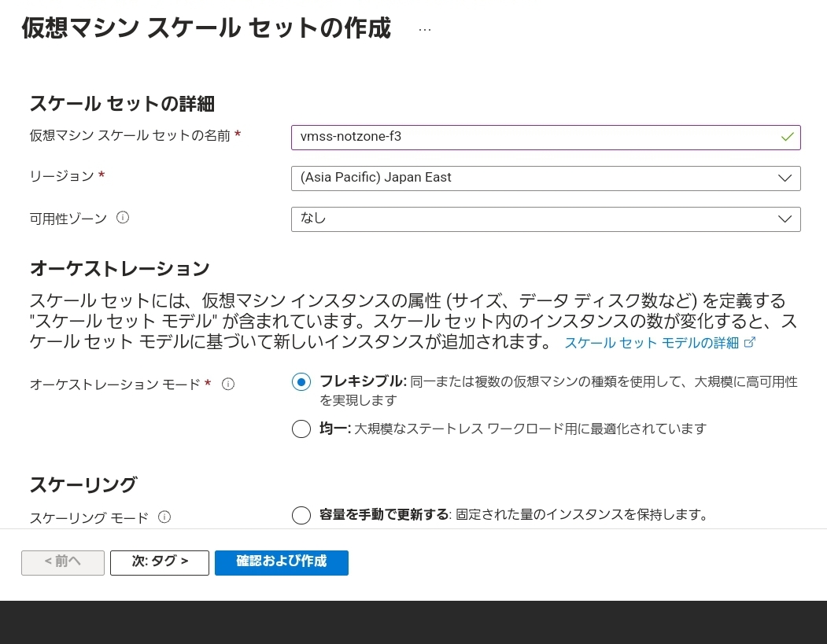Screen dimensions: 827x644
Task: Expand the リージョン dropdown chevron
Action: pos(785,178)
